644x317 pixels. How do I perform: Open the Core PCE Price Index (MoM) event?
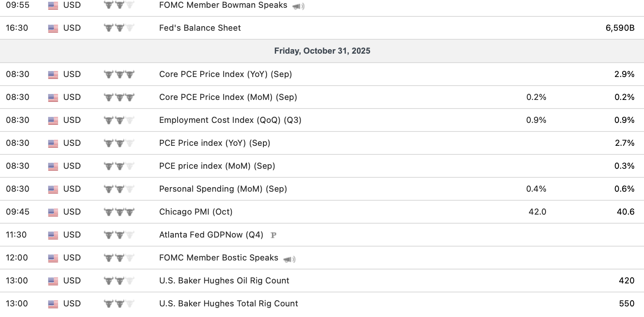(x=228, y=97)
